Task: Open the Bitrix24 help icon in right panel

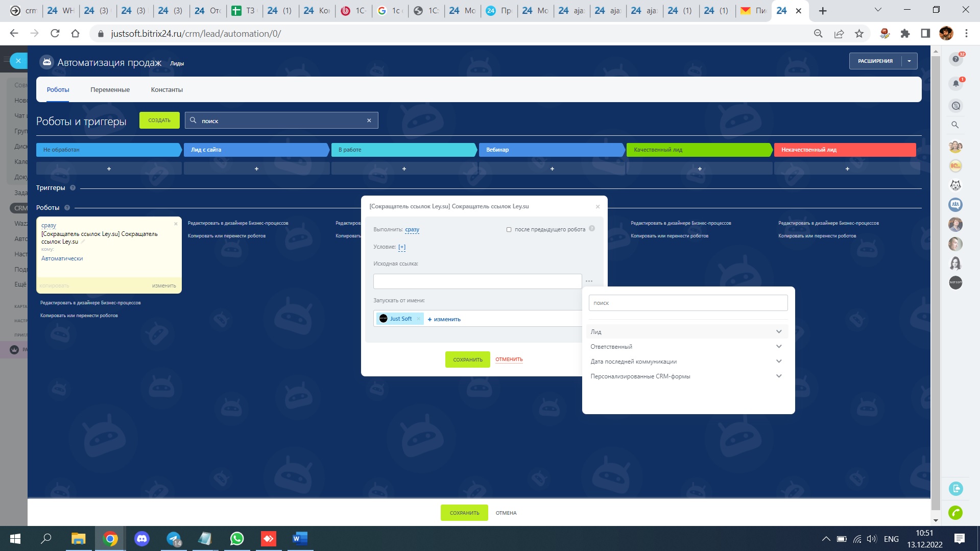Action: (955, 59)
